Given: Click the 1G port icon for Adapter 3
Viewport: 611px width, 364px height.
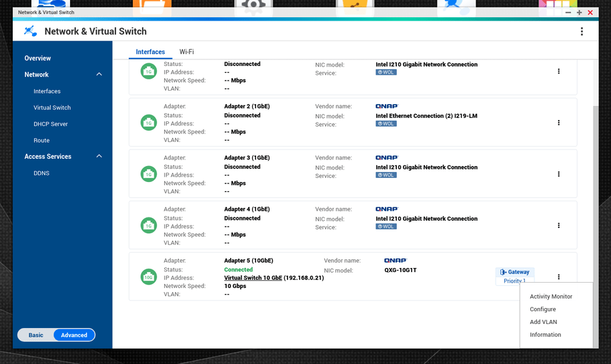Looking at the screenshot, I should point(149,174).
